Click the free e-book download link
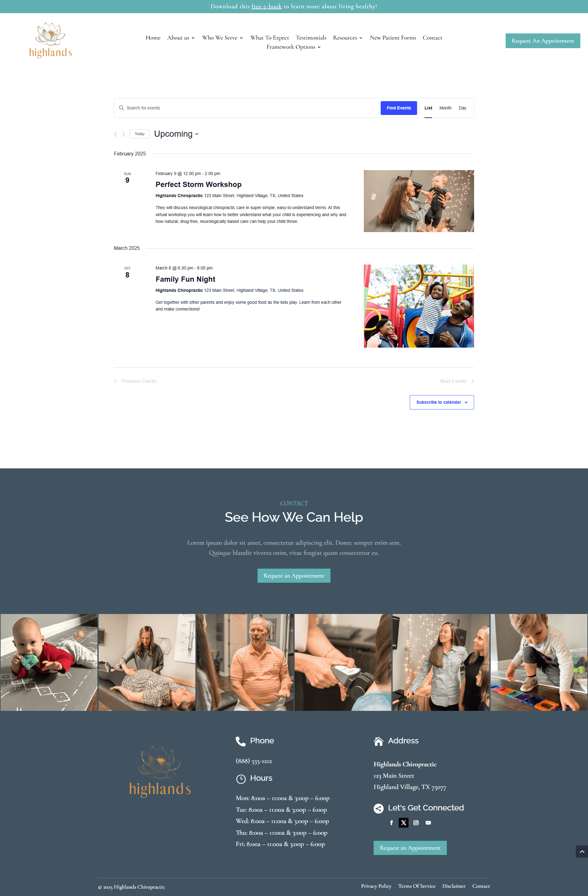Screen dimensions: 588x896 pos(265,6)
